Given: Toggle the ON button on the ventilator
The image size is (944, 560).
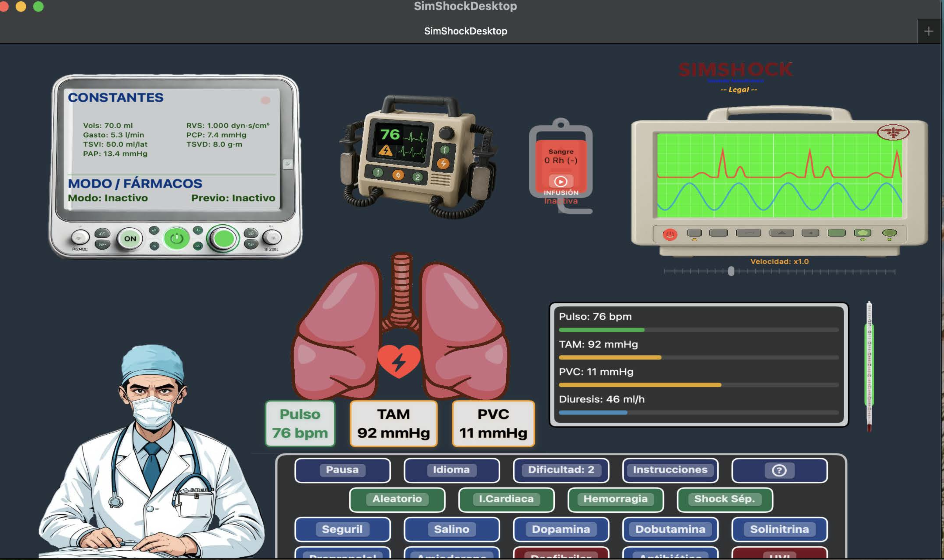Looking at the screenshot, I should [130, 239].
